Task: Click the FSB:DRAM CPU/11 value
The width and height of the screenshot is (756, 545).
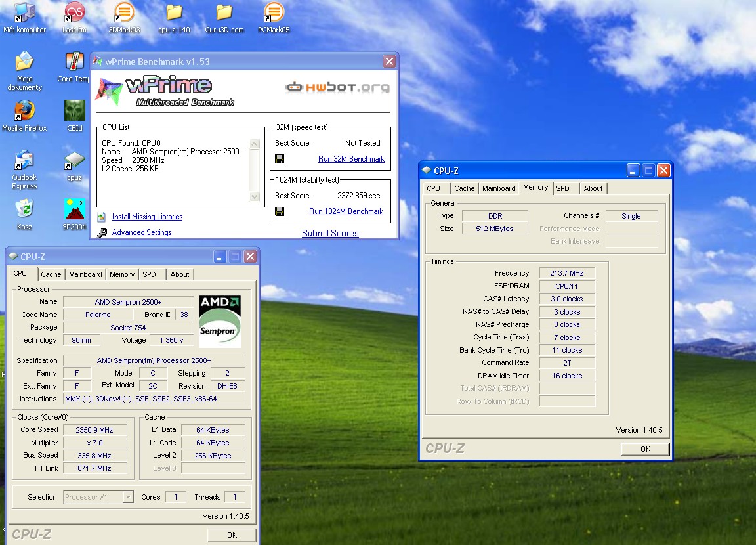Action: tap(567, 286)
